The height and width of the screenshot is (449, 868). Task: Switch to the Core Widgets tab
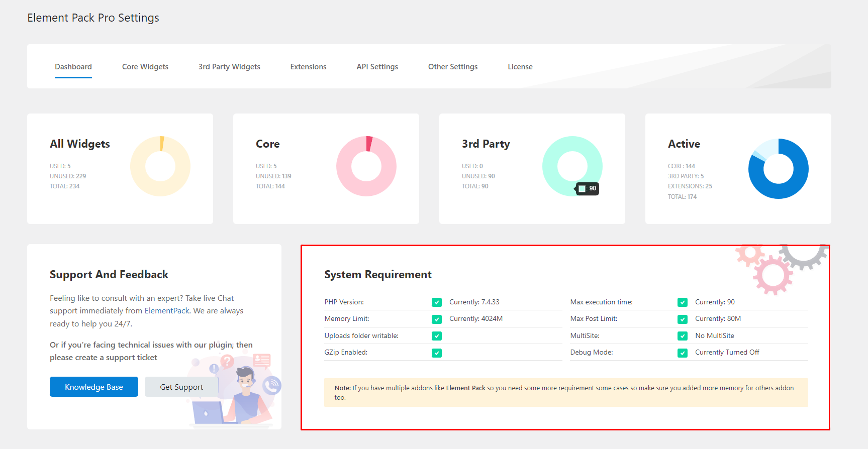coord(145,67)
